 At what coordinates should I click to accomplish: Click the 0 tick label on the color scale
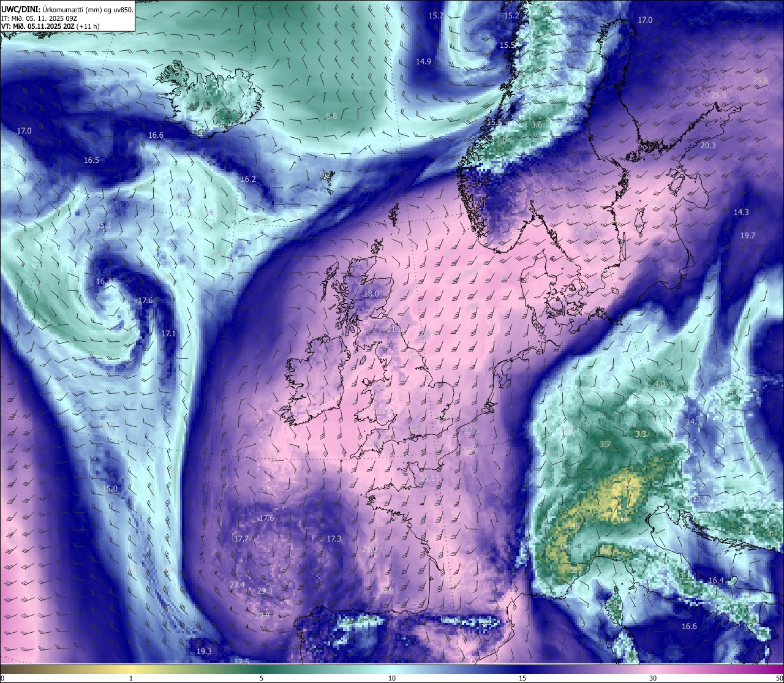[2, 678]
